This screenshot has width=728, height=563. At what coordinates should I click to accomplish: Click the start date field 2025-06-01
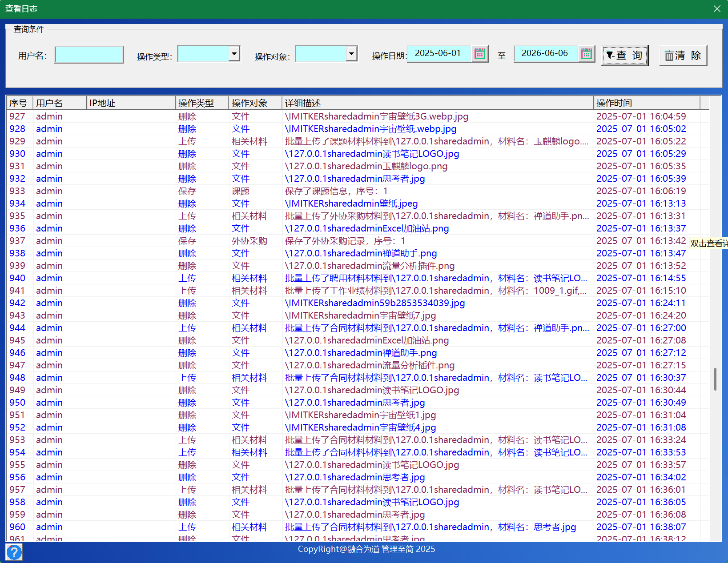tap(439, 53)
